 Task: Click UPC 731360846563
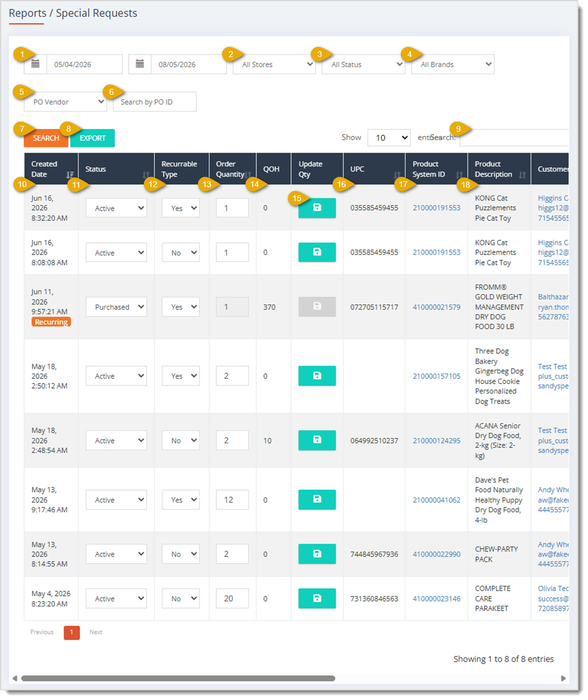(x=374, y=599)
